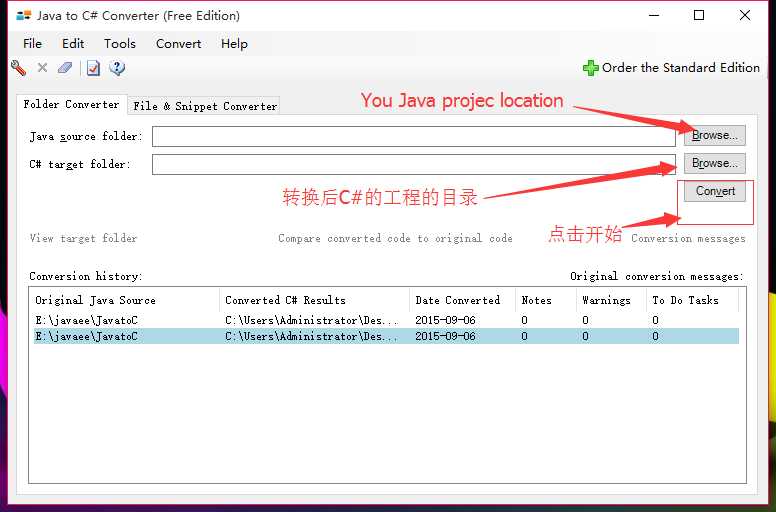Click the app icon in title bar
This screenshot has width=776, height=512.
pos(23,15)
